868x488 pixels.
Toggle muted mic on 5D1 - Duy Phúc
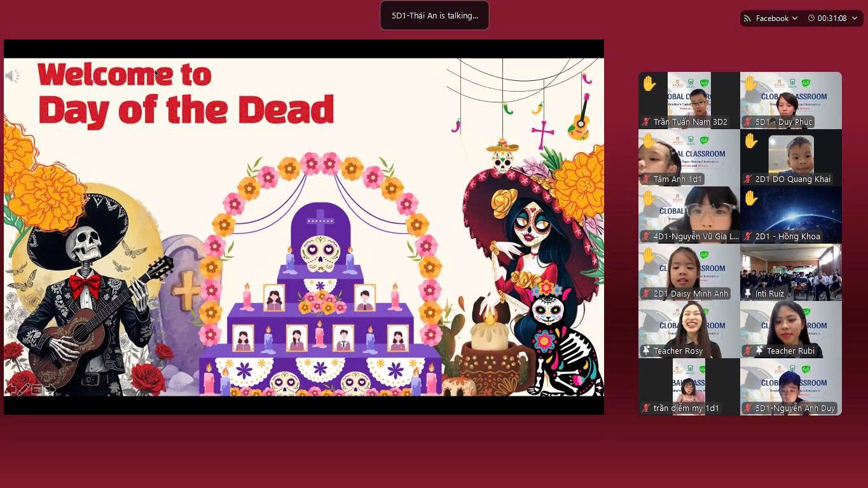[x=748, y=122]
